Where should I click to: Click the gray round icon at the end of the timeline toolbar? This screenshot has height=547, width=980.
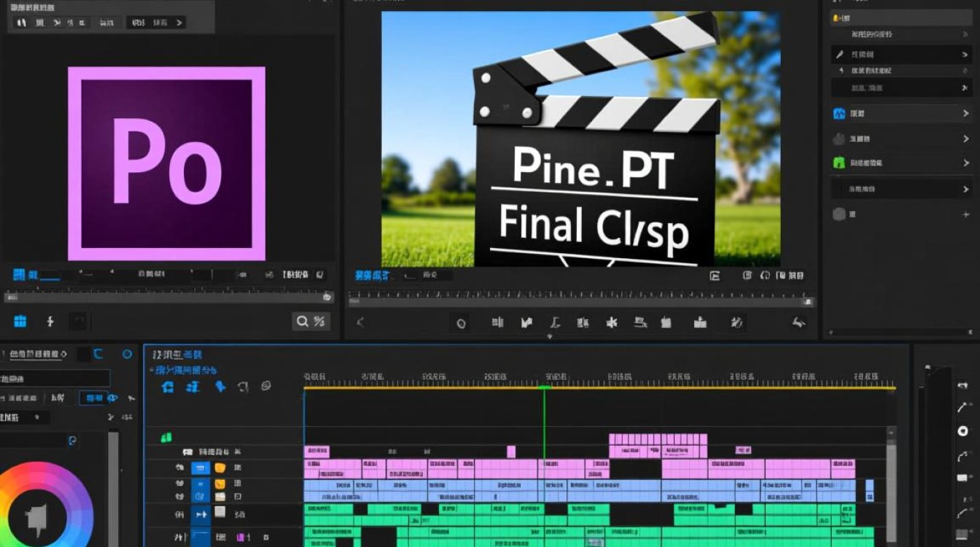click(266, 385)
